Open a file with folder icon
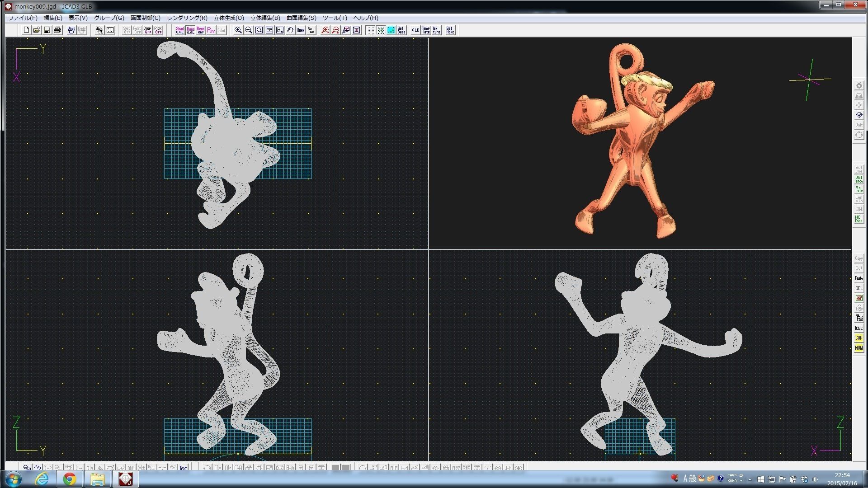 37,30
